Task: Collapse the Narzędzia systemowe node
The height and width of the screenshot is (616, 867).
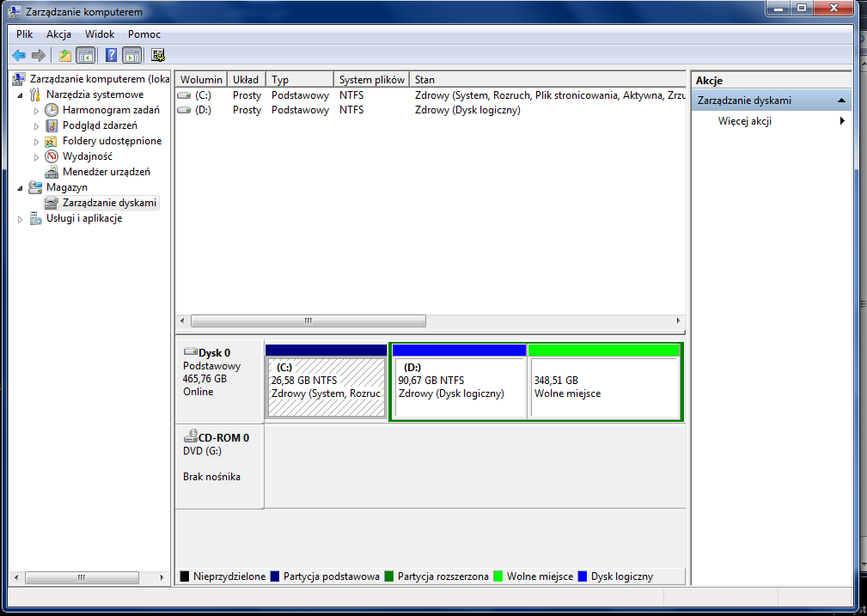Action: 21,95
